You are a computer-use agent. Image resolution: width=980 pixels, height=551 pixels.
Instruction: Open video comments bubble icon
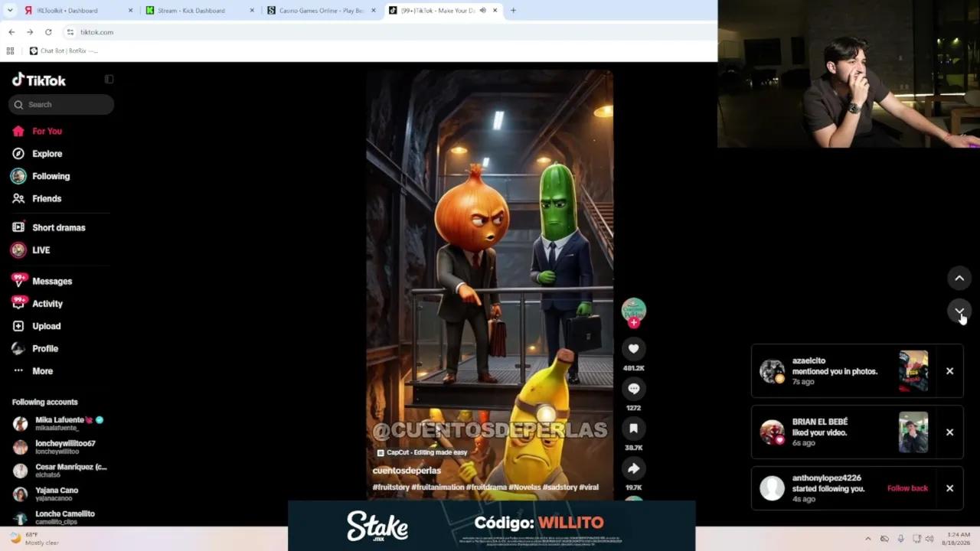pos(633,389)
